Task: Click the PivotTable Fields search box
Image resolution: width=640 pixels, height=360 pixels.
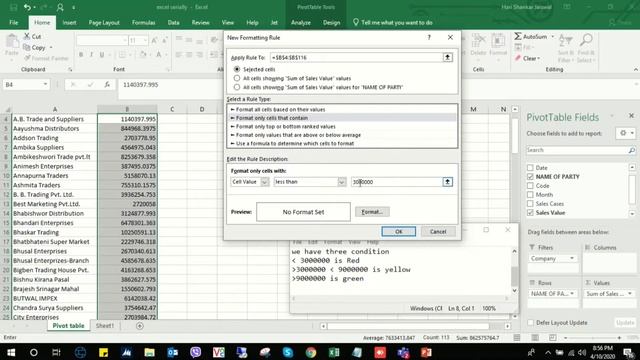Action: pyautogui.click(x=577, y=150)
